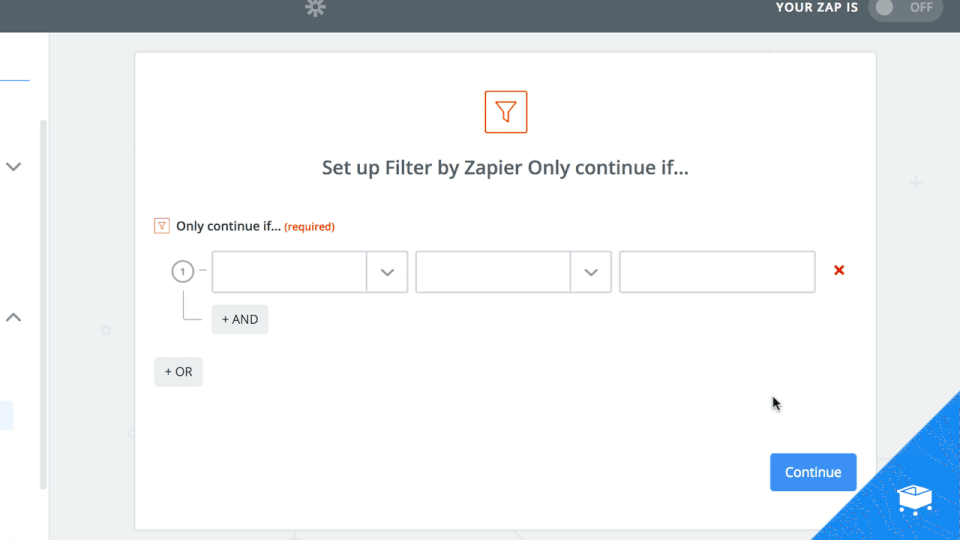Add a rule group with + OR

(x=178, y=372)
